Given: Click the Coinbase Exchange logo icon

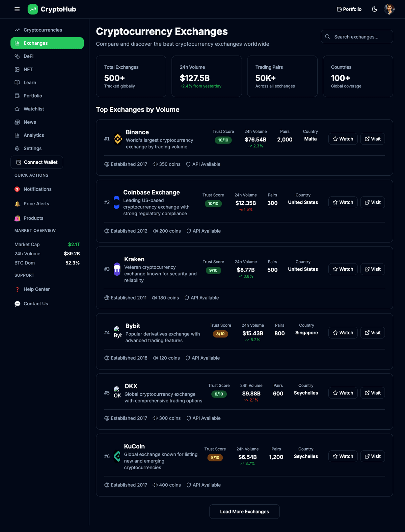Looking at the screenshot, I should point(116,202).
